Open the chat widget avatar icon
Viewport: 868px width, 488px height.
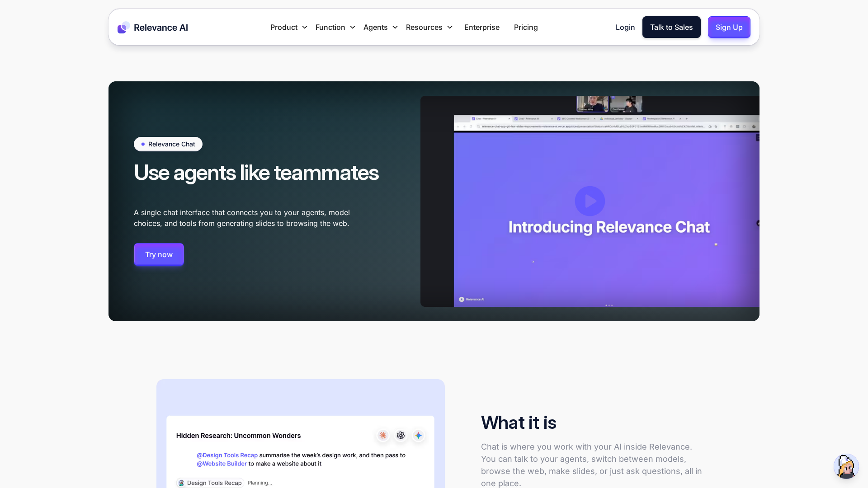click(x=846, y=466)
